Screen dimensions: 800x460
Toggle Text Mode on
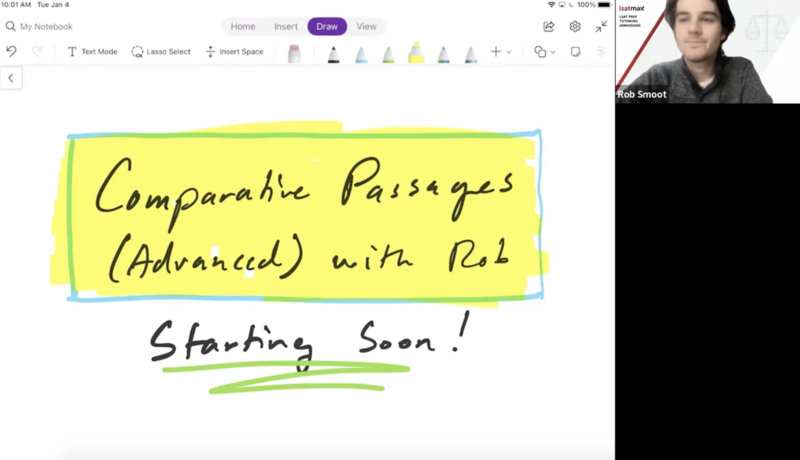click(92, 52)
